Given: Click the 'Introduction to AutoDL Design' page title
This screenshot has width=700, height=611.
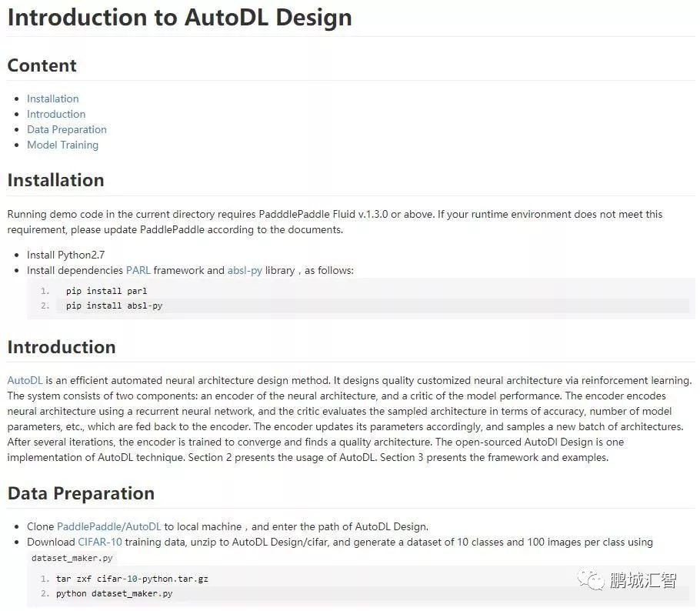Looking at the screenshot, I should click(179, 17).
